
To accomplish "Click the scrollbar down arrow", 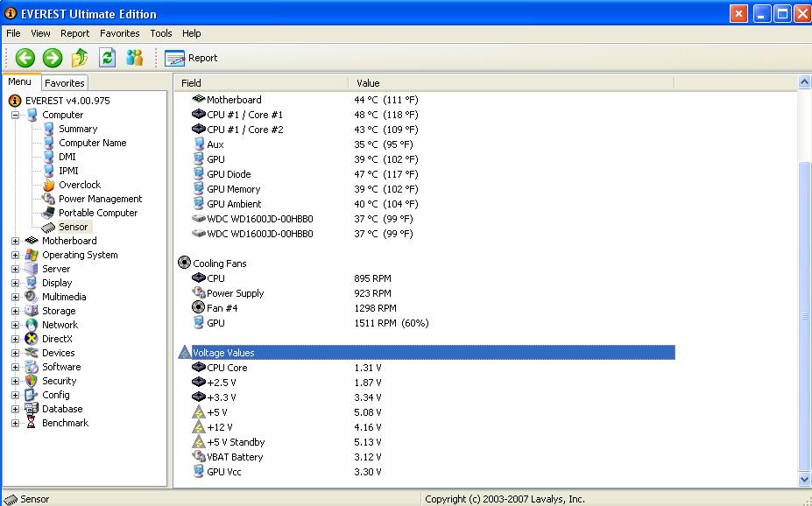I will 804,479.
